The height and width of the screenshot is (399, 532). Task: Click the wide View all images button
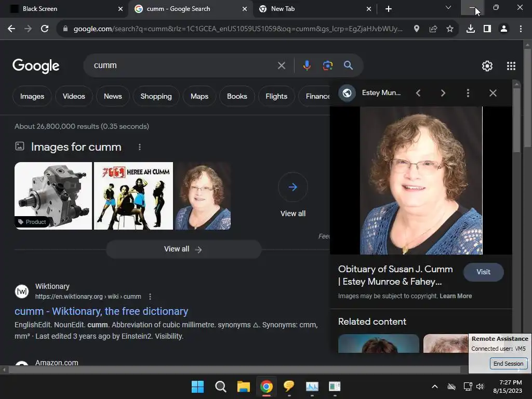click(183, 249)
